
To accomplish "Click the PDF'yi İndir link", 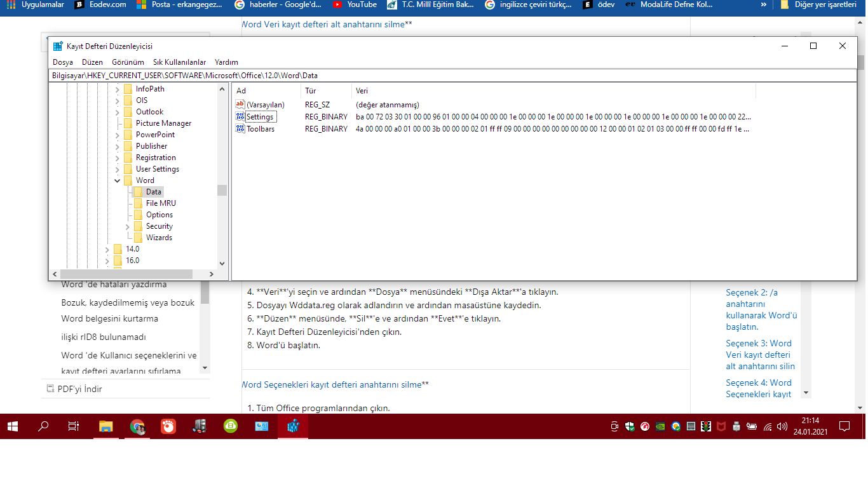I will [x=79, y=389].
